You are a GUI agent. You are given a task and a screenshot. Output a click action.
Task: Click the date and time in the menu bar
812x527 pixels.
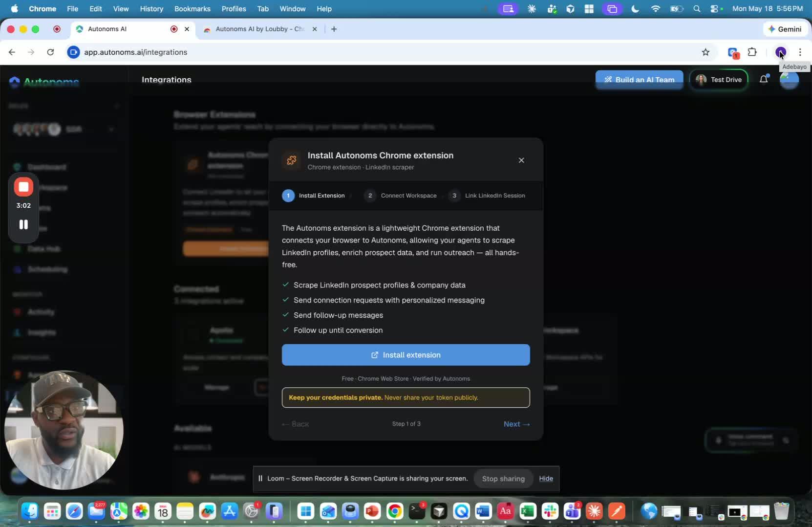click(x=768, y=8)
